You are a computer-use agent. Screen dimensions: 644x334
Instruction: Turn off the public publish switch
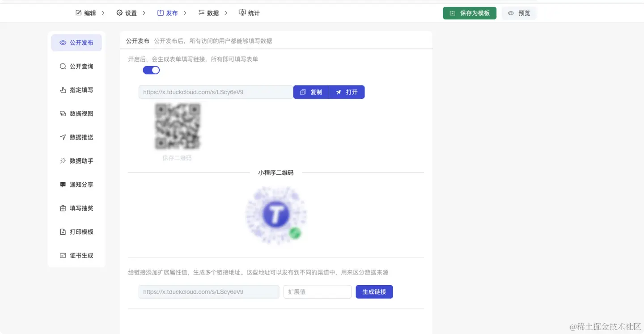click(x=151, y=70)
